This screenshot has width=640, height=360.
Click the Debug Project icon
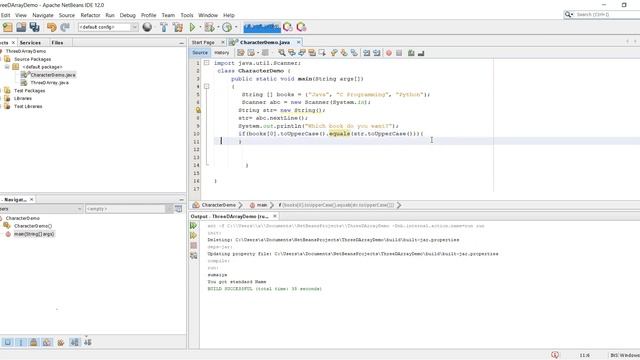point(209,27)
